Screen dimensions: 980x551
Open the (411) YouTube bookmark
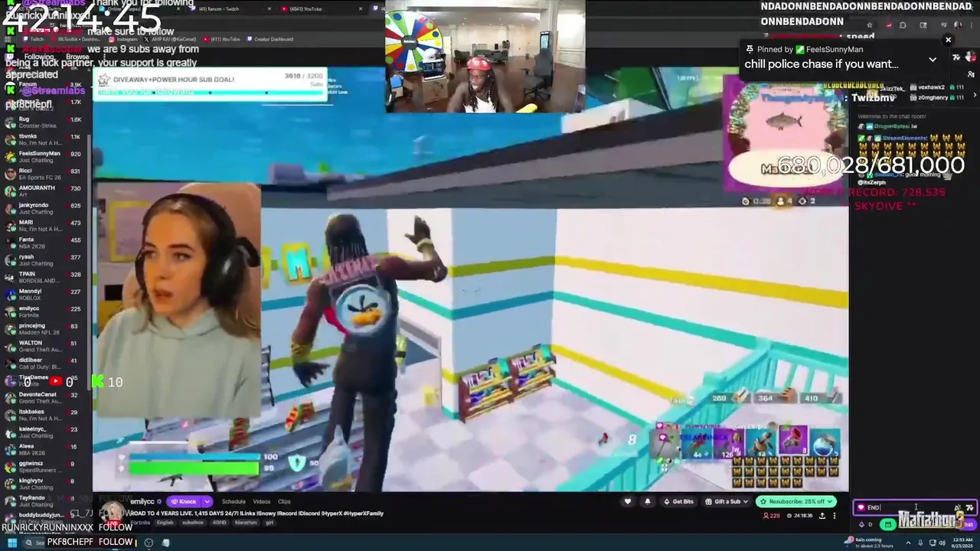[223, 39]
